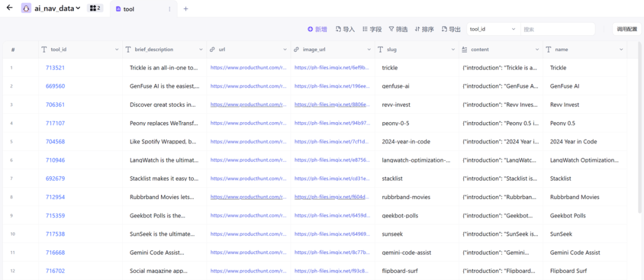Click the # column header
This screenshot has height=280, width=644.
(21, 49)
